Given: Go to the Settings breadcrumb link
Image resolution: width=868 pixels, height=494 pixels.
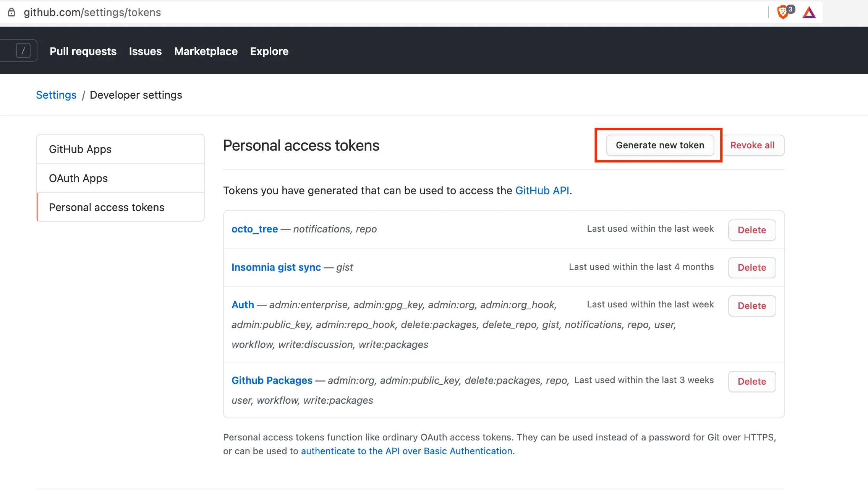Looking at the screenshot, I should coord(56,95).
